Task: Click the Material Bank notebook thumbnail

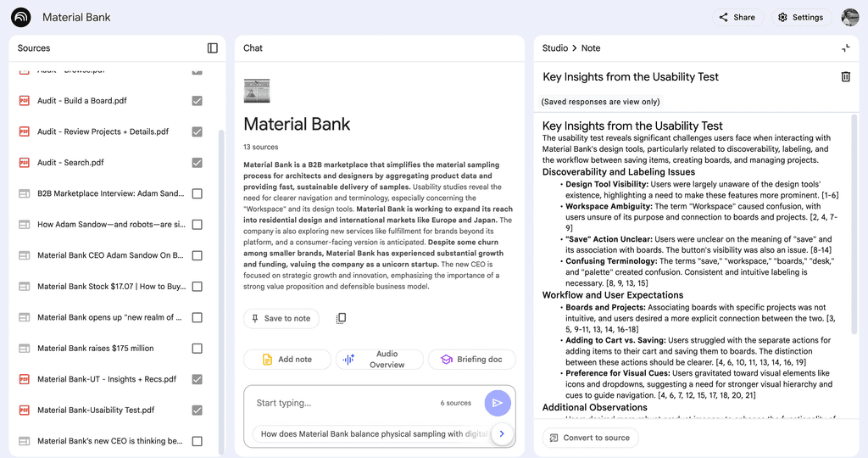Action: click(257, 91)
